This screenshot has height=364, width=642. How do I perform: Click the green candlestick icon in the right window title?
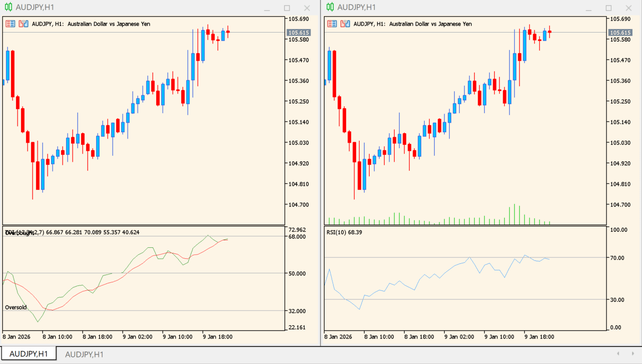330,8
